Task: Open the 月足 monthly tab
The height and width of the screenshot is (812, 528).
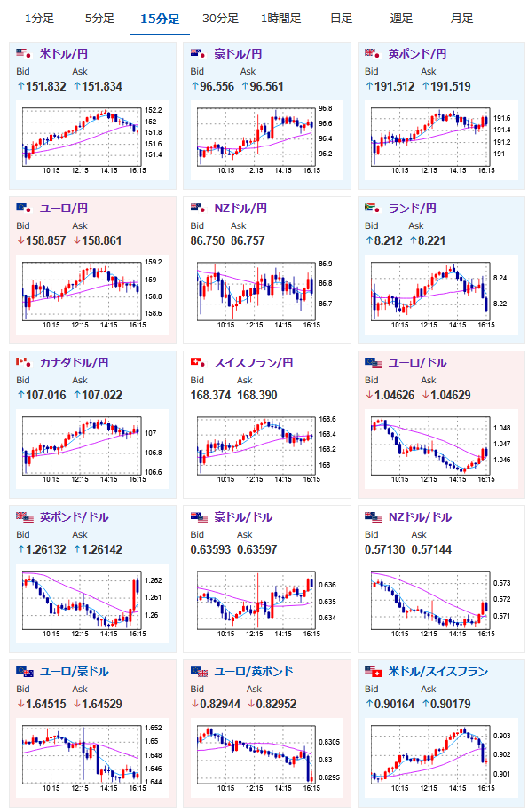Action: pos(461,19)
